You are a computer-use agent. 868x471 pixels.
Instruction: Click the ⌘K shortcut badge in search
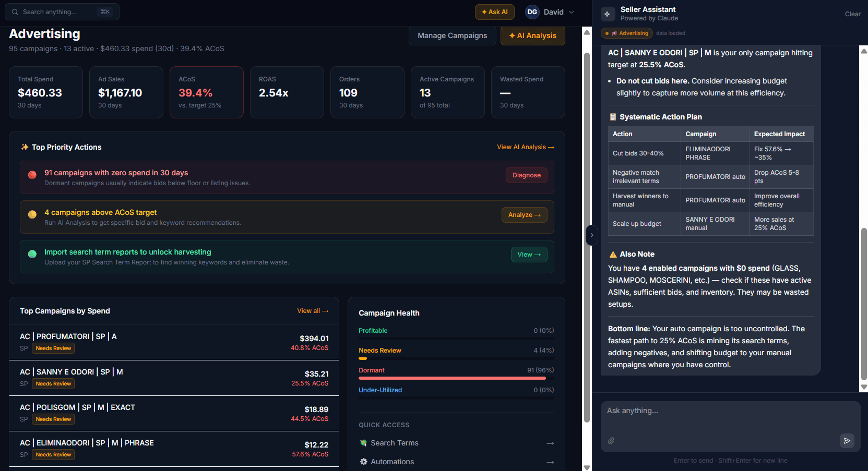coord(105,12)
